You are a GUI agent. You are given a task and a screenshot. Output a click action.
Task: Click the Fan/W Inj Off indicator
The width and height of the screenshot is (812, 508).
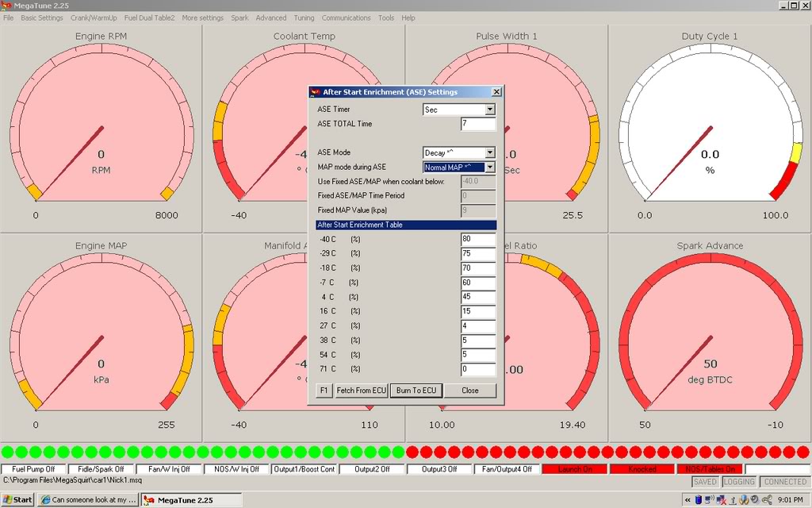click(x=169, y=469)
